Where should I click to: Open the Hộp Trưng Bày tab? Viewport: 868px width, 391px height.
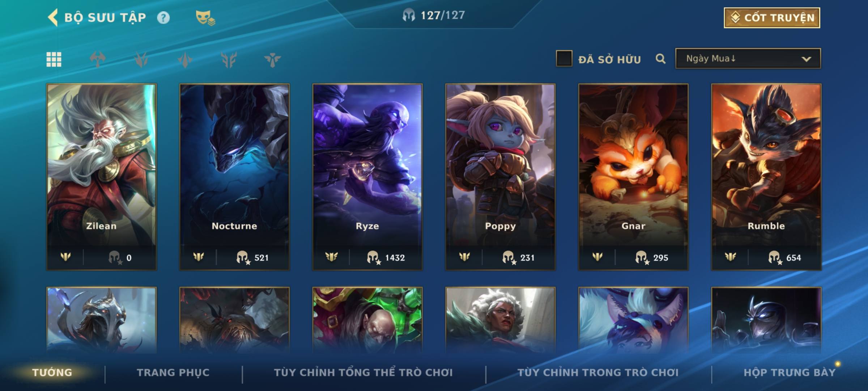[790, 373]
